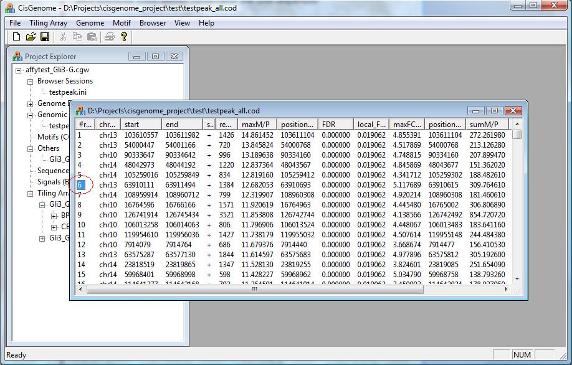Viewport: 572px width, 365px height.
Task: Sort by the FDR column header
Action: click(335, 124)
